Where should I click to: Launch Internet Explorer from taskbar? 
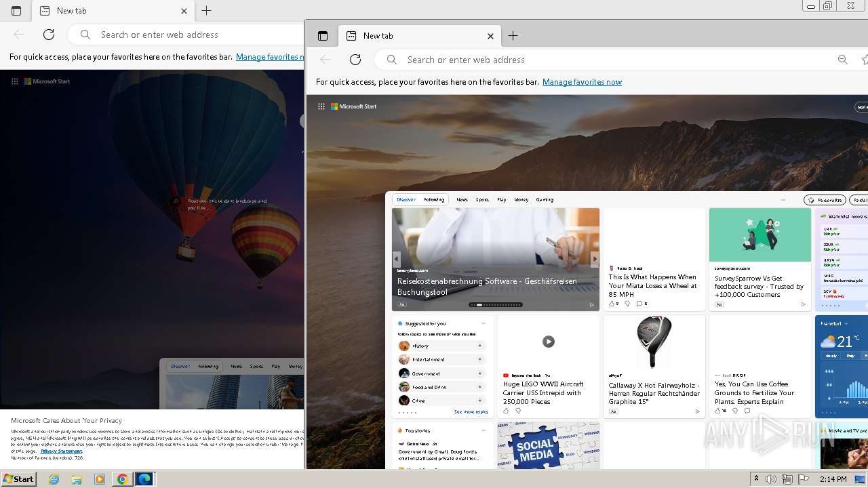click(x=54, y=479)
